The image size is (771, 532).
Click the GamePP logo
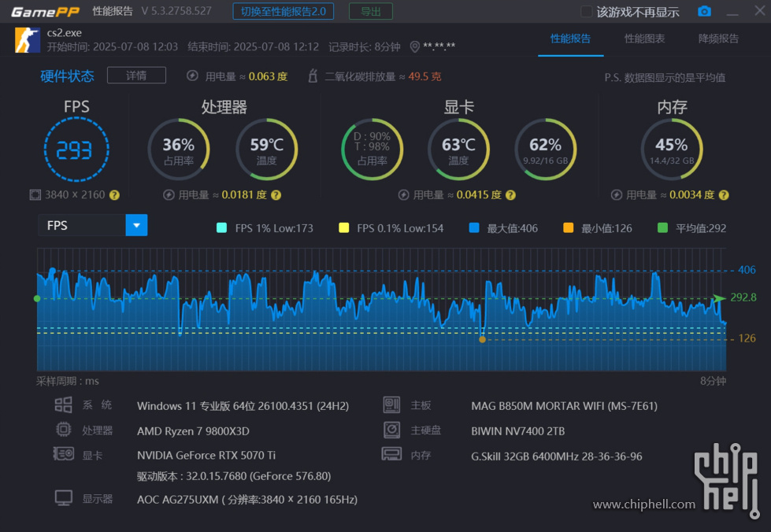46,11
